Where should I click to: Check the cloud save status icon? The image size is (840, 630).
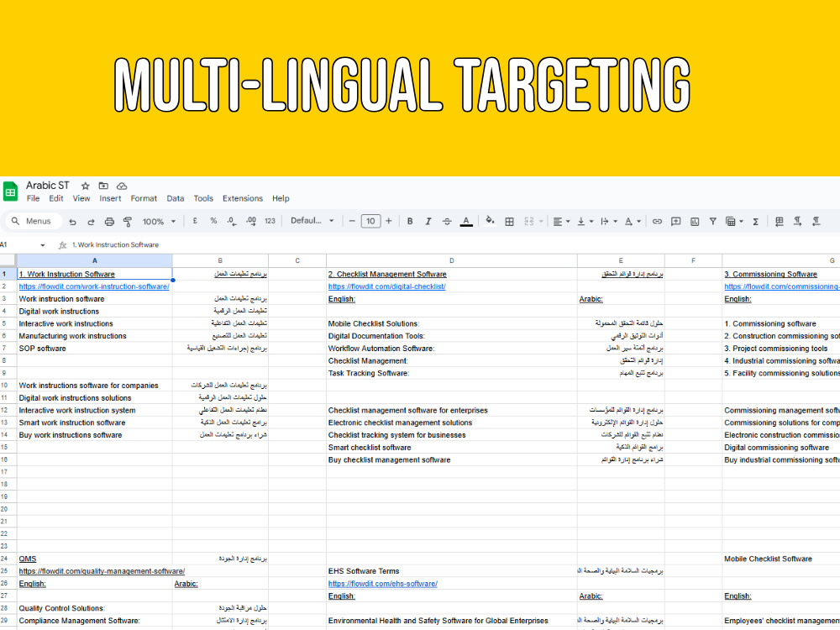122,186
